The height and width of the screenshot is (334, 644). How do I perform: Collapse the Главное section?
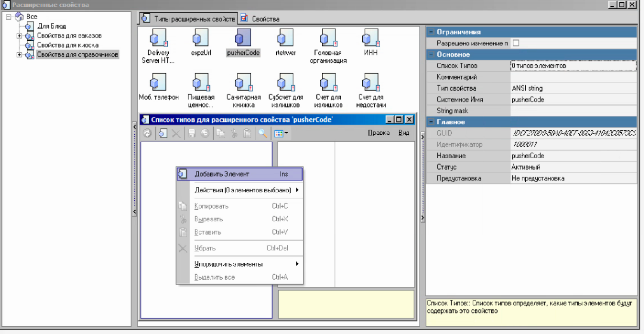pos(431,122)
